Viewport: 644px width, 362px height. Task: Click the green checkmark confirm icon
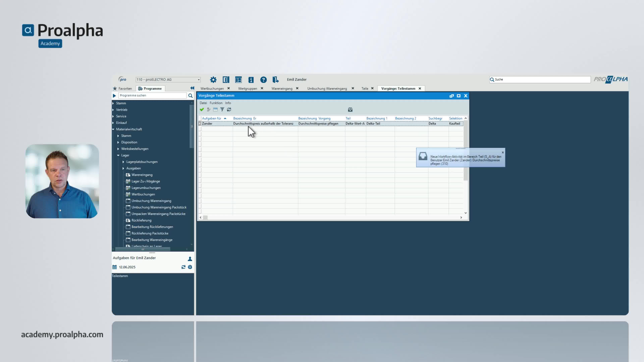pos(202,109)
